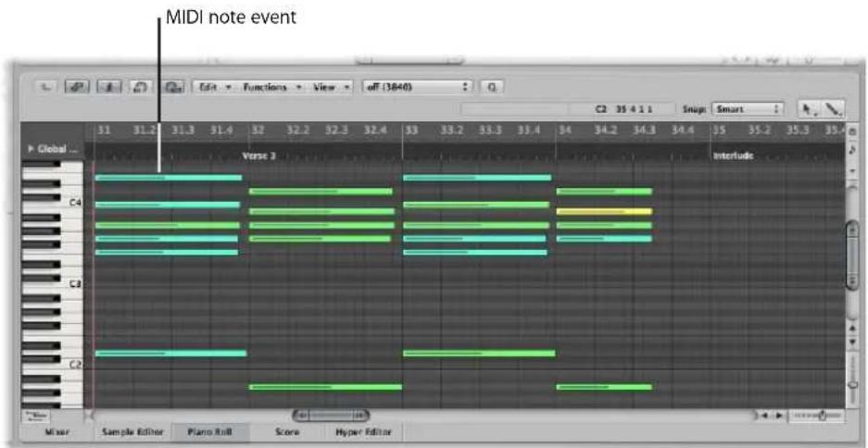The image size is (868, 448).
Task: Click bar 35 in the ruler
Action: point(719,131)
